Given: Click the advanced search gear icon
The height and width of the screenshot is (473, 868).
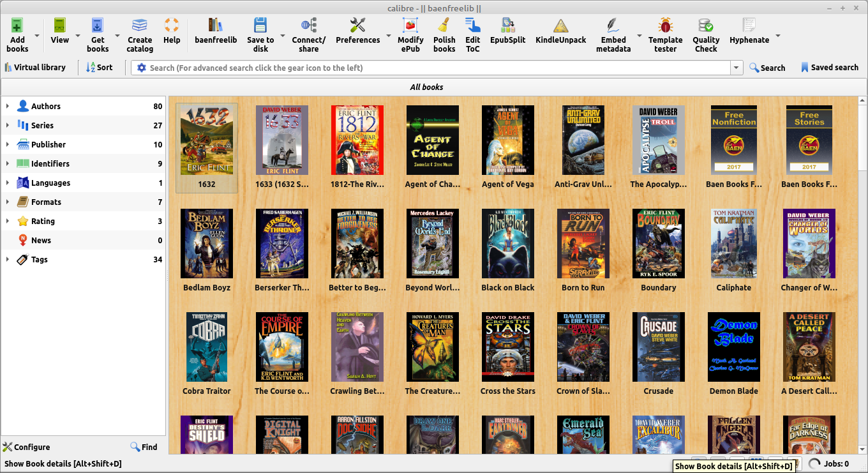Looking at the screenshot, I should 141,68.
